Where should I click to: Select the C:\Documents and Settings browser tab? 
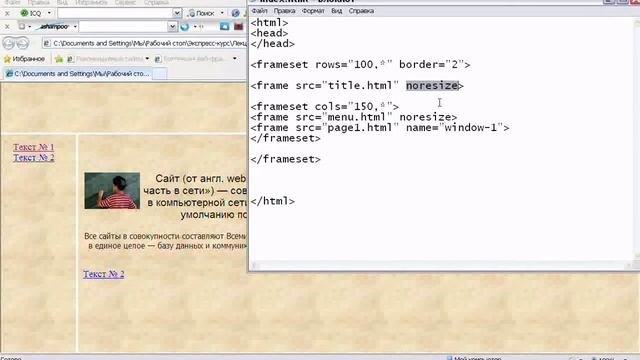(x=77, y=74)
